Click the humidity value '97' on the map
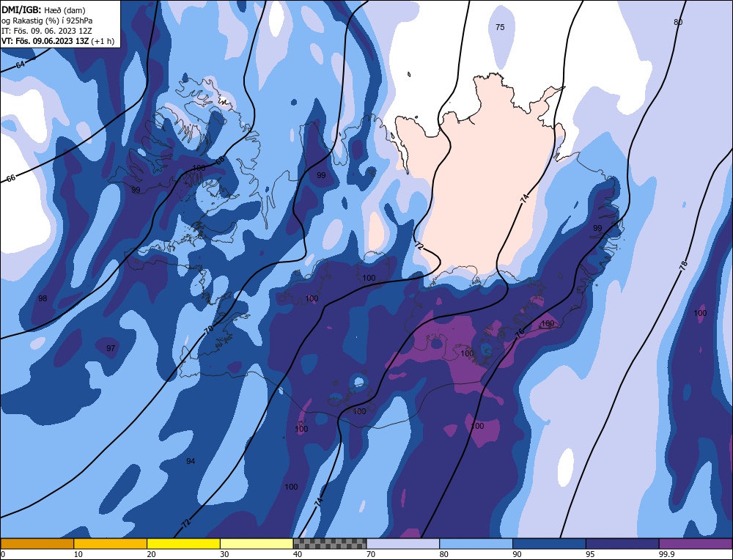 [111, 348]
